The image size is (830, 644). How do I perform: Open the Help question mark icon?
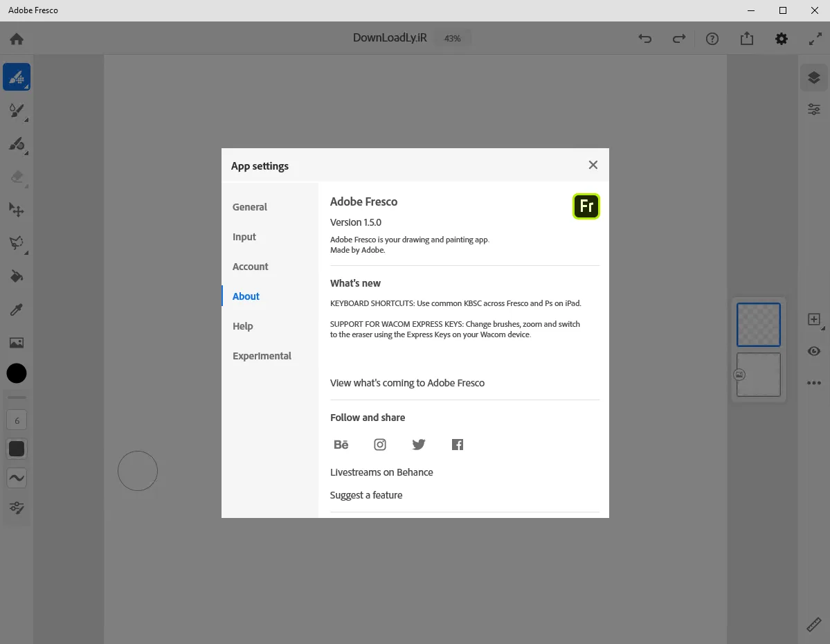point(712,39)
